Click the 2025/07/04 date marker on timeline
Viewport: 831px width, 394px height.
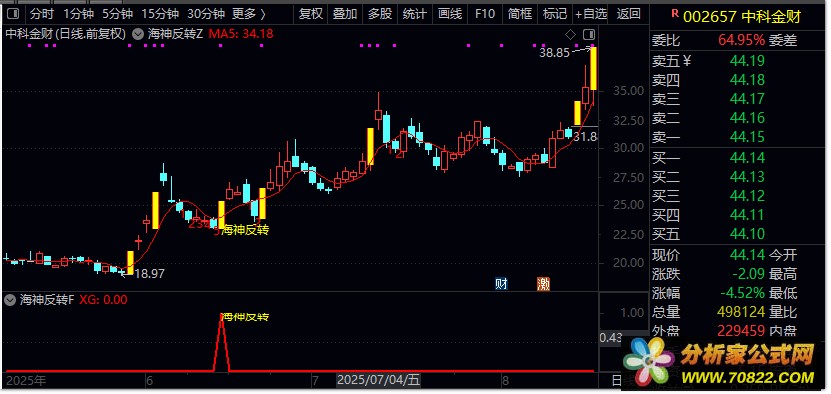coord(379,380)
